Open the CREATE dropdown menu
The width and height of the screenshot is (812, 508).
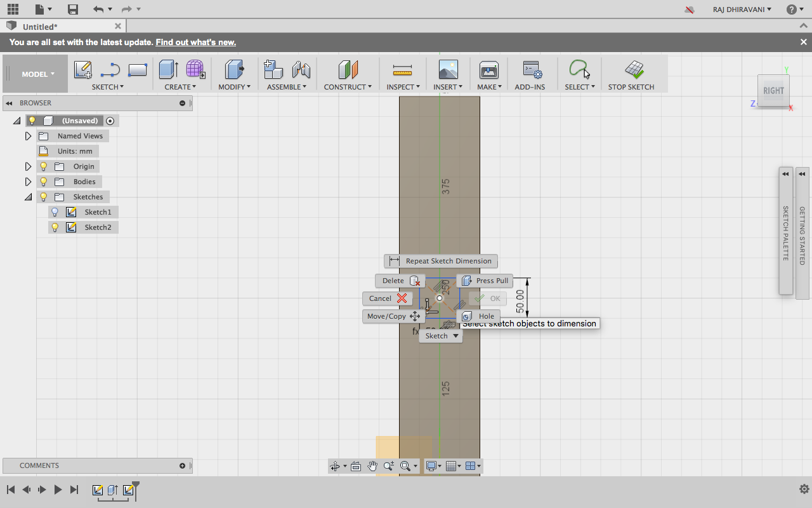click(180, 87)
